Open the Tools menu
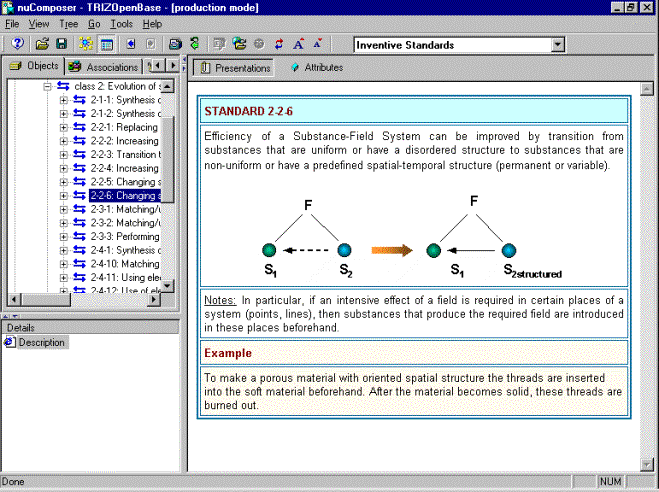This screenshot has height=492, width=659. click(121, 23)
